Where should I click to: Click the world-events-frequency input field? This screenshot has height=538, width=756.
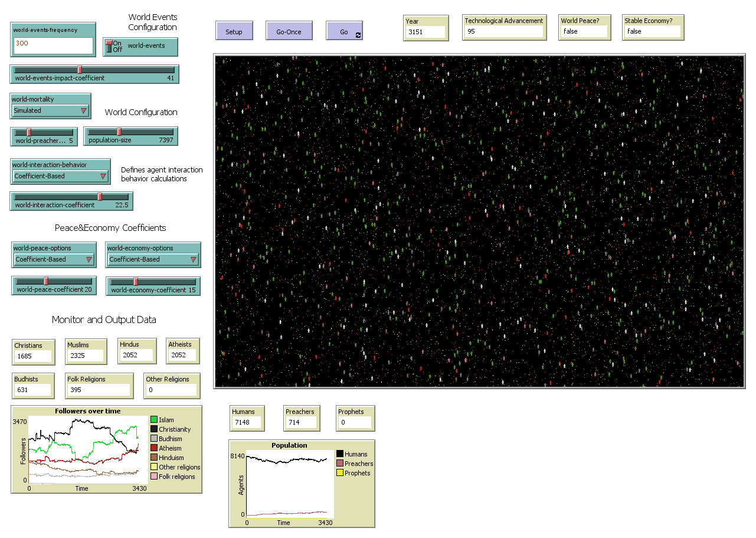(53, 45)
